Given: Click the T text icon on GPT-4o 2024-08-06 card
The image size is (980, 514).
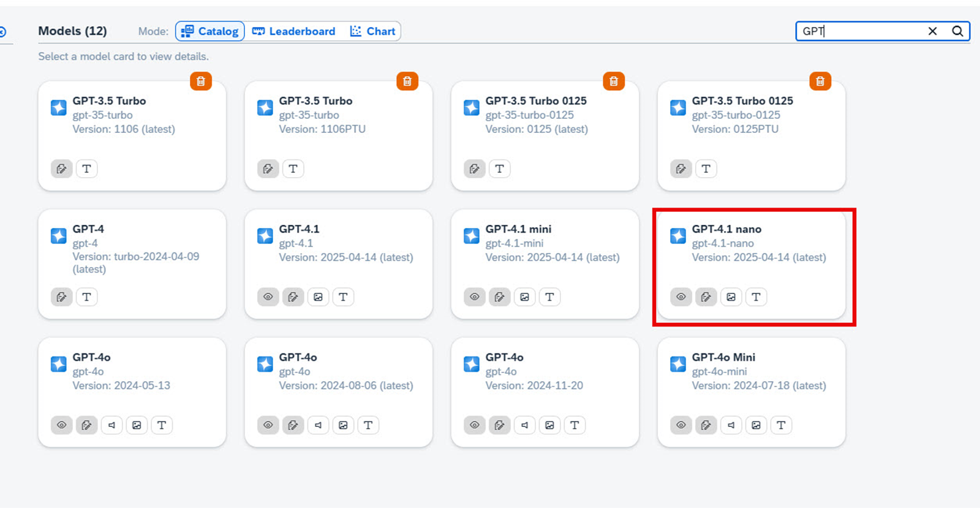Looking at the screenshot, I should click(x=368, y=425).
